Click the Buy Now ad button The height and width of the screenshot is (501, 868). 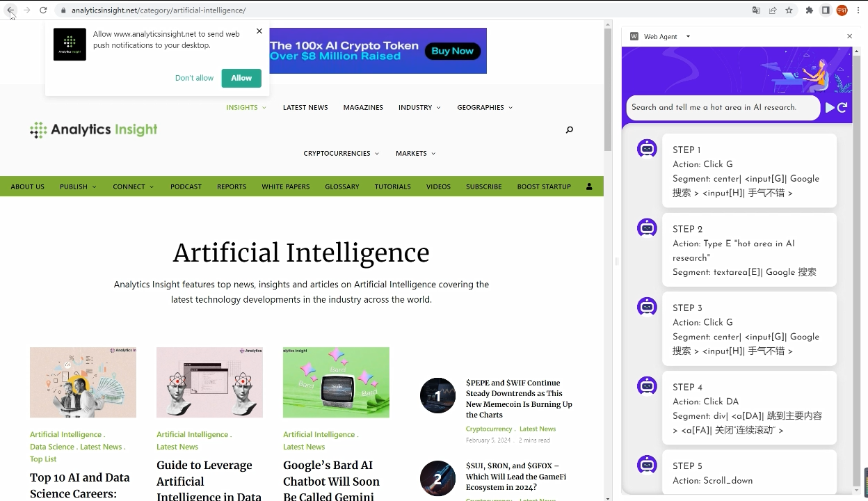pos(453,51)
